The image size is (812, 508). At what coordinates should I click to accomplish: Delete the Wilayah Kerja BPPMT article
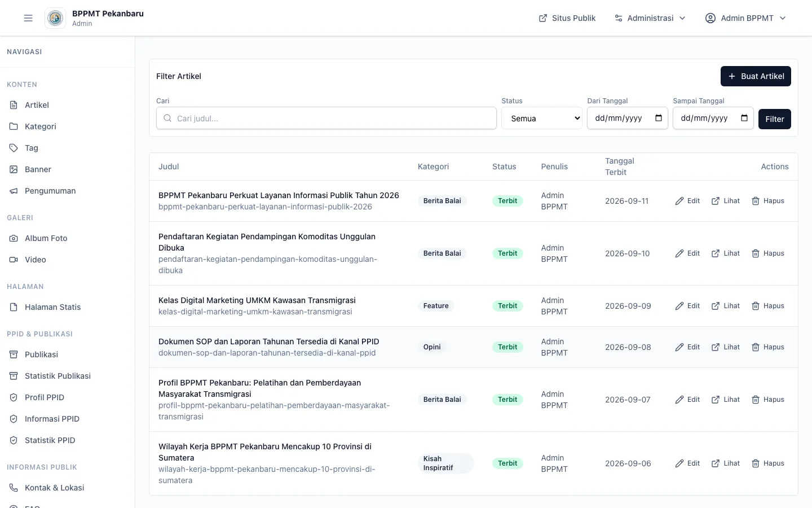point(768,463)
